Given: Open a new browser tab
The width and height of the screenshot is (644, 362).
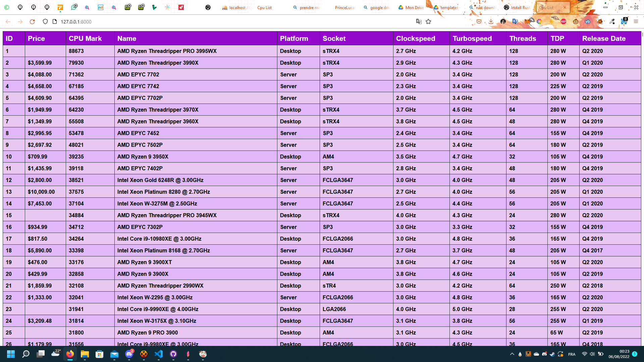Looking at the screenshot, I should click(x=577, y=7).
